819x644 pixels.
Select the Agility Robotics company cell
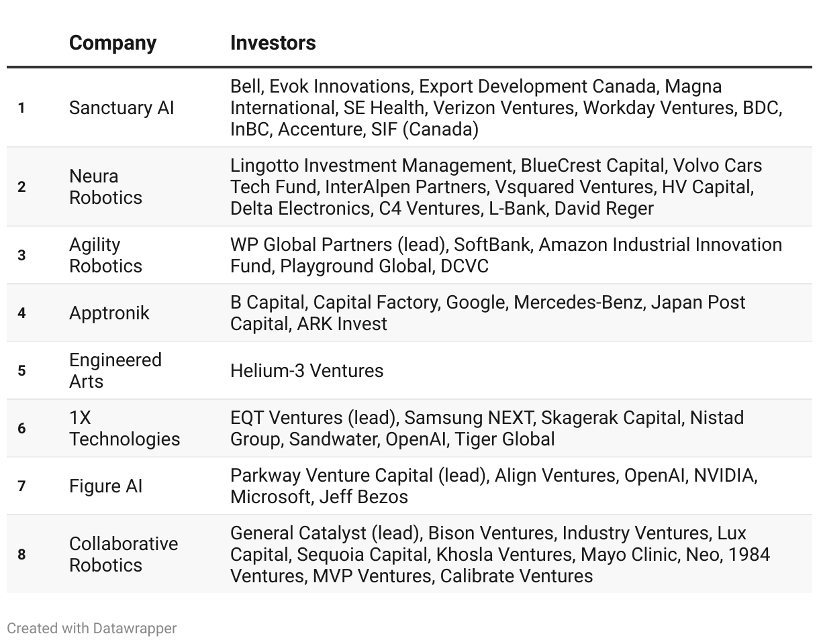click(105, 255)
